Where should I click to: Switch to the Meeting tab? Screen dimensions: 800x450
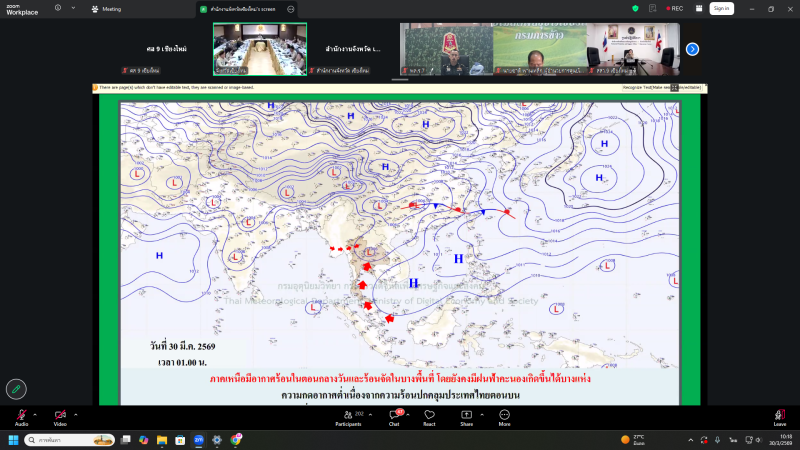106,8
